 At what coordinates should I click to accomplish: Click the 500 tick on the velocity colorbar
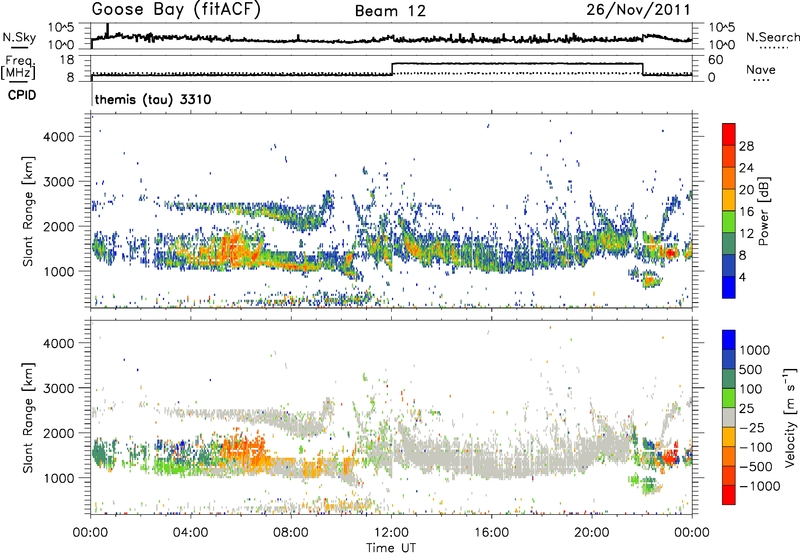[x=751, y=369]
